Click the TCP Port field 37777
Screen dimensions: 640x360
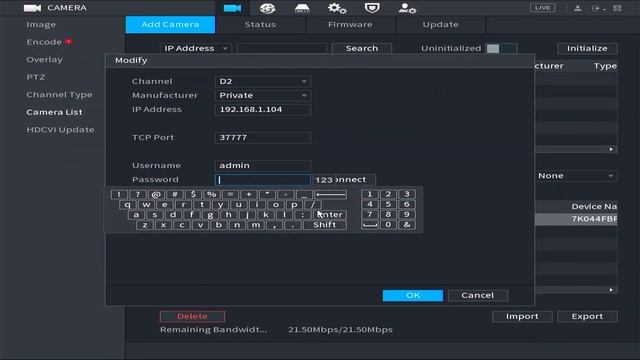(x=262, y=138)
